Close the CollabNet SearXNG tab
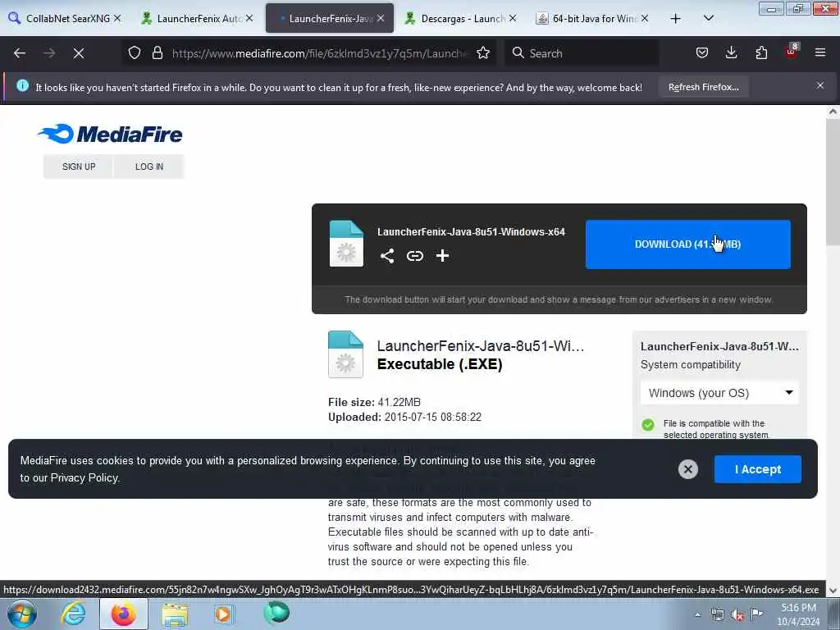This screenshot has height=630, width=840. tap(117, 18)
